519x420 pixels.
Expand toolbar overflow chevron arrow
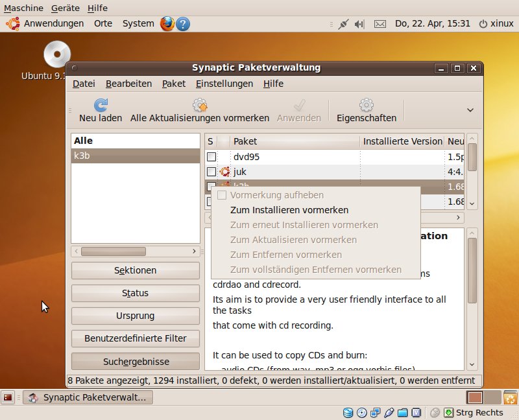coord(470,110)
